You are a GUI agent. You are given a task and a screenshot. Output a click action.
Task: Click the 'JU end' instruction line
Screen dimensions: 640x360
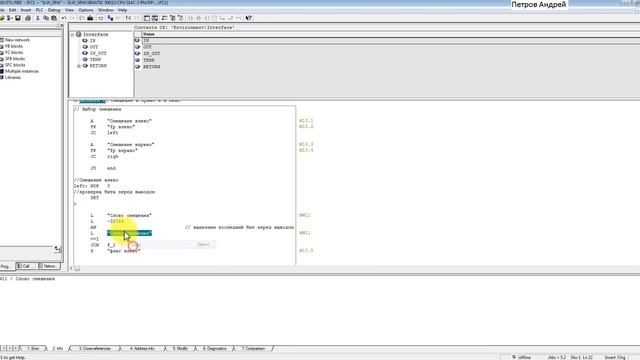point(103,168)
